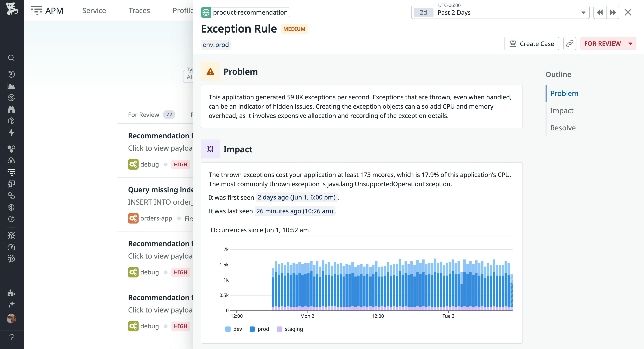Open the binoculars icon in sidebar

click(11, 109)
